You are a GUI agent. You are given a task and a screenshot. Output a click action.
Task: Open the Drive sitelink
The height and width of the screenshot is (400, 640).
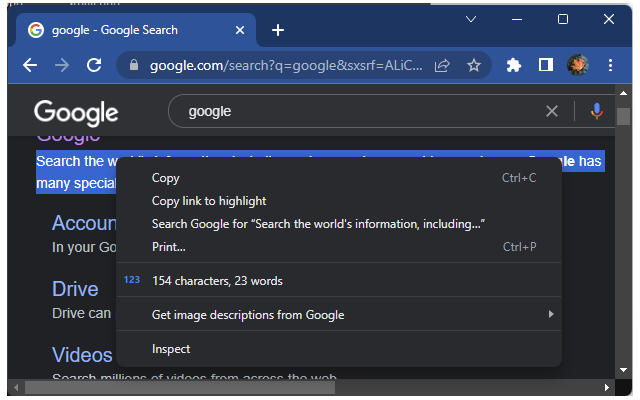point(75,289)
